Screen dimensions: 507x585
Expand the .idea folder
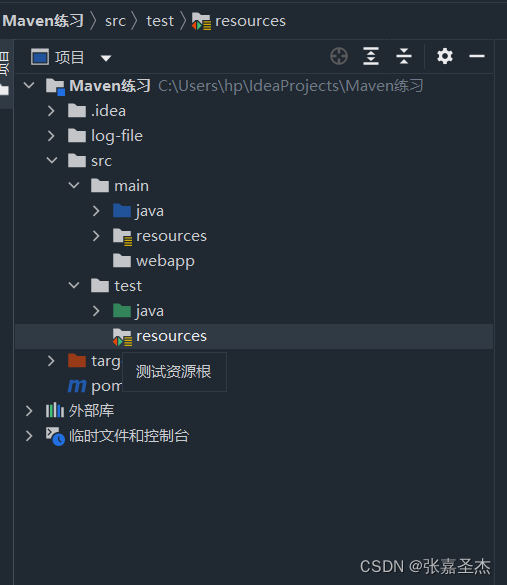pyautogui.click(x=51, y=111)
